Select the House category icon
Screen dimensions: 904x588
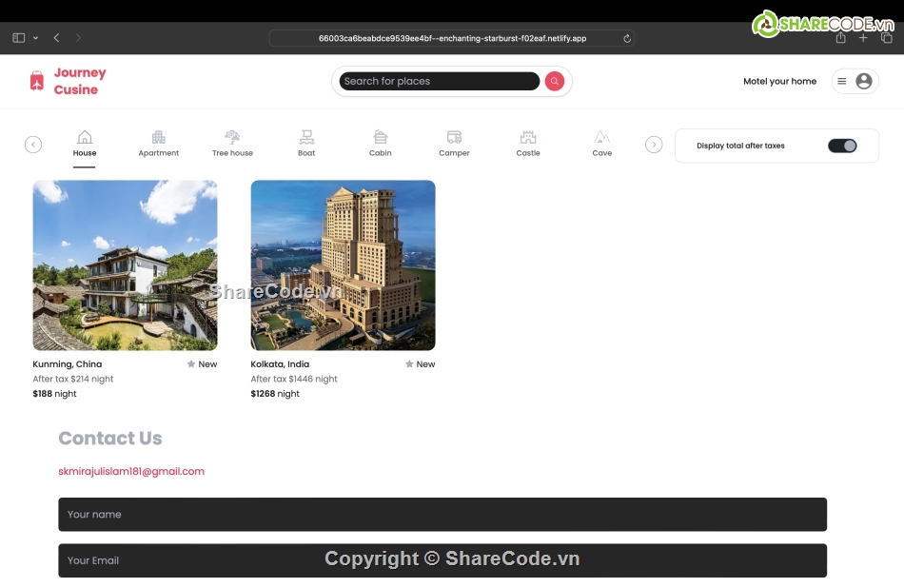pos(85,138)
